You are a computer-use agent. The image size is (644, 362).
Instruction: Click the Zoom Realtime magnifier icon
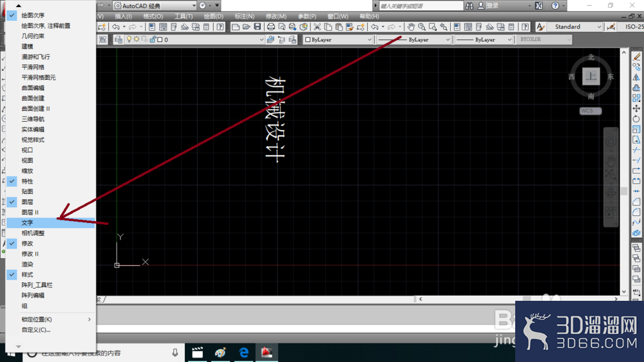(x=422, y=27)
